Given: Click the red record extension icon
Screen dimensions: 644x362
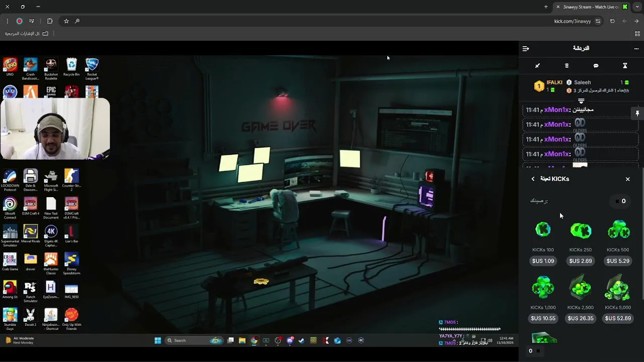Looking at the screenshot, I should 19,21.
